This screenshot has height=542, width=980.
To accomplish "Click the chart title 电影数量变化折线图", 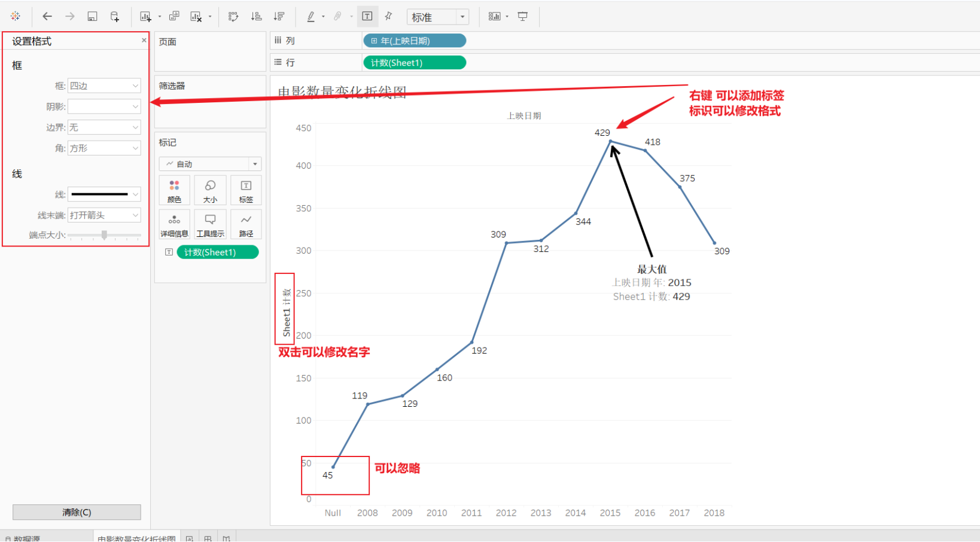I will click(342, 92).
